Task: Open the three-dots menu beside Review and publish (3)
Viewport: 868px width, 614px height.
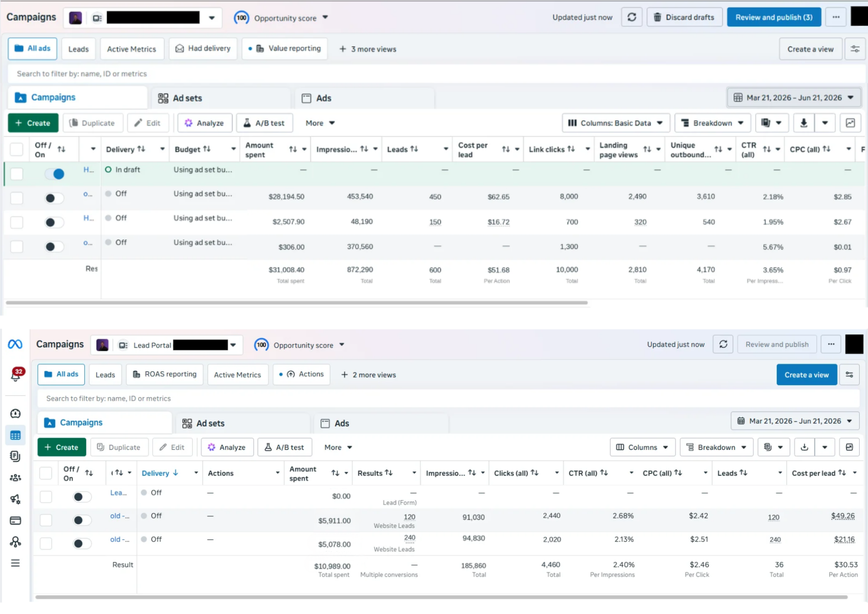Action: 836,17
